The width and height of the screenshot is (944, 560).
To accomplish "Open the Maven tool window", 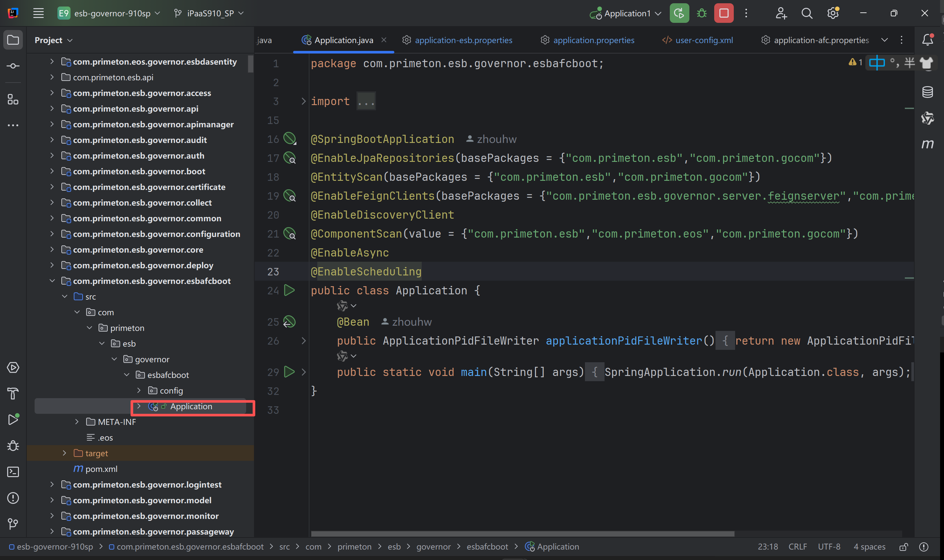I will (x=927, y=144).
